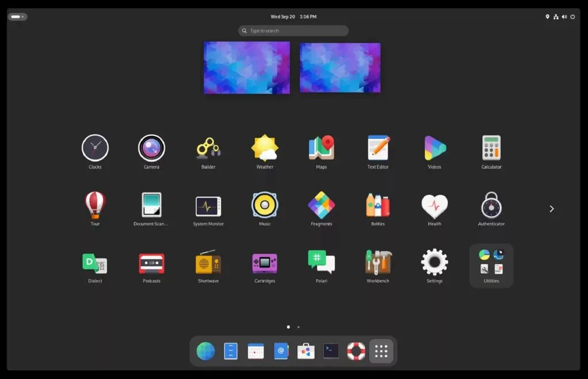Open Shortwave radio app
The image size is (588, 379).
tap(208, 262)
